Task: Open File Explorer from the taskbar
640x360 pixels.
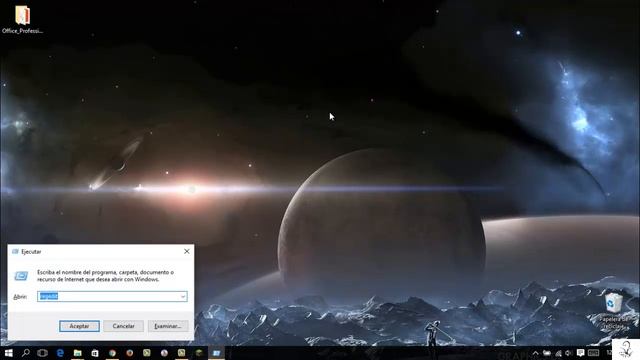Action: [78, 353]
